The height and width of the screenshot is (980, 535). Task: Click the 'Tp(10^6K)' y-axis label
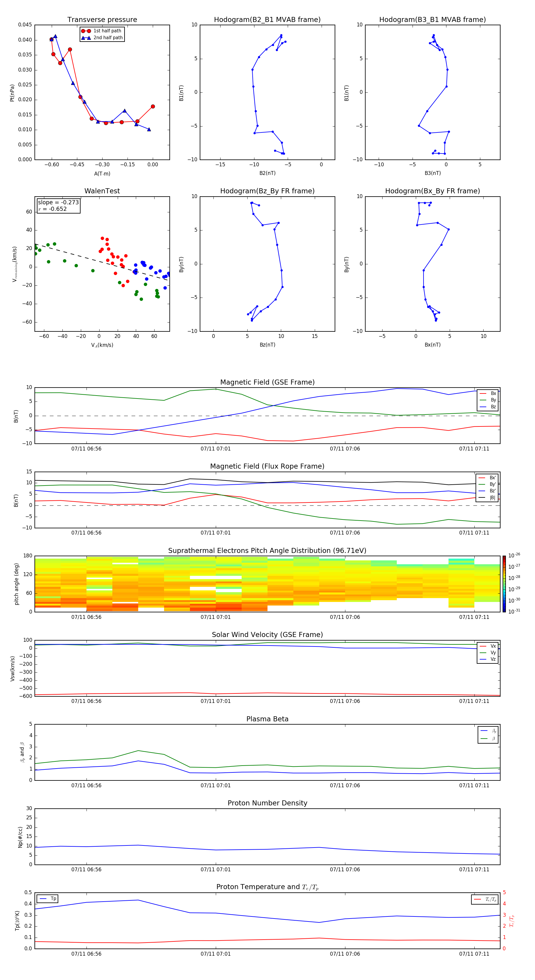point(17,921)
